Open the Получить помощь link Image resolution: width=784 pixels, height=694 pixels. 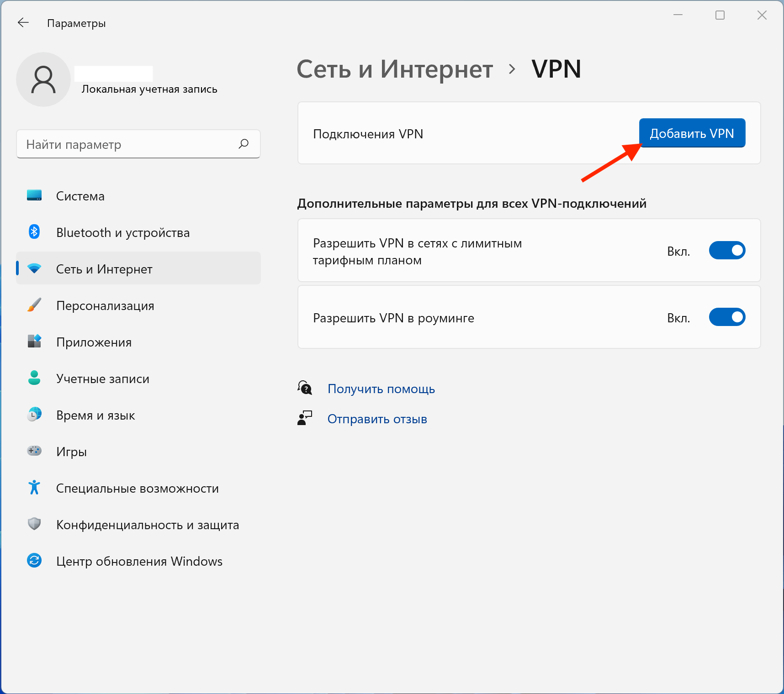[x=381, y=389]
